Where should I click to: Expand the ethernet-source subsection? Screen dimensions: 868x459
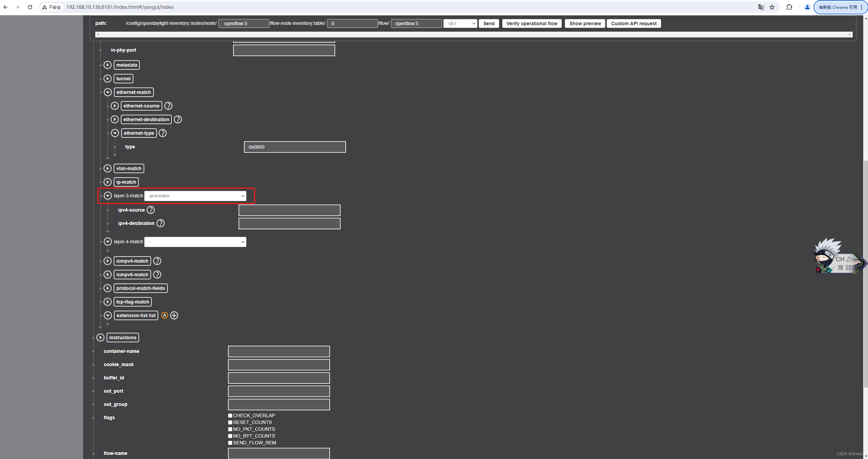point(115,105)
